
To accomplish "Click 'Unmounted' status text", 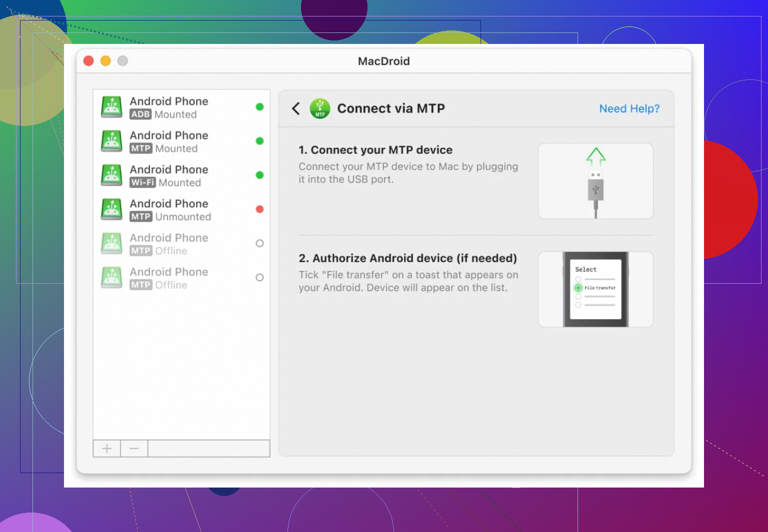I will point(183,217).
